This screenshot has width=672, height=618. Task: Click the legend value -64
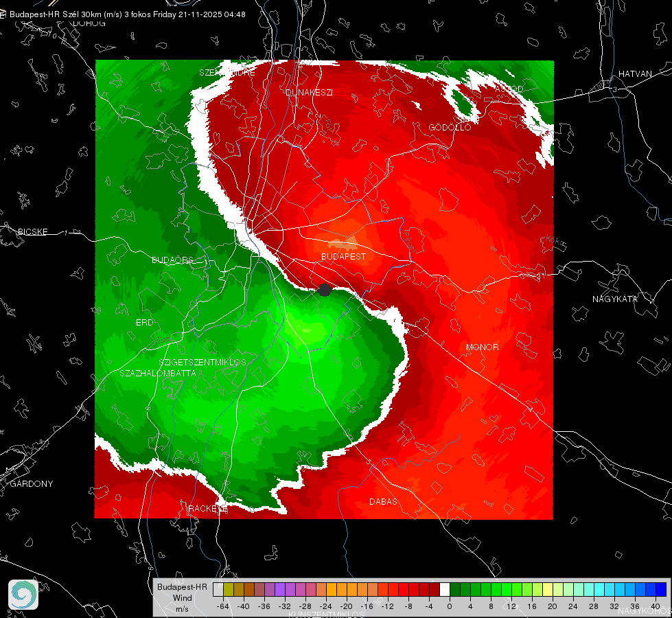223,606
